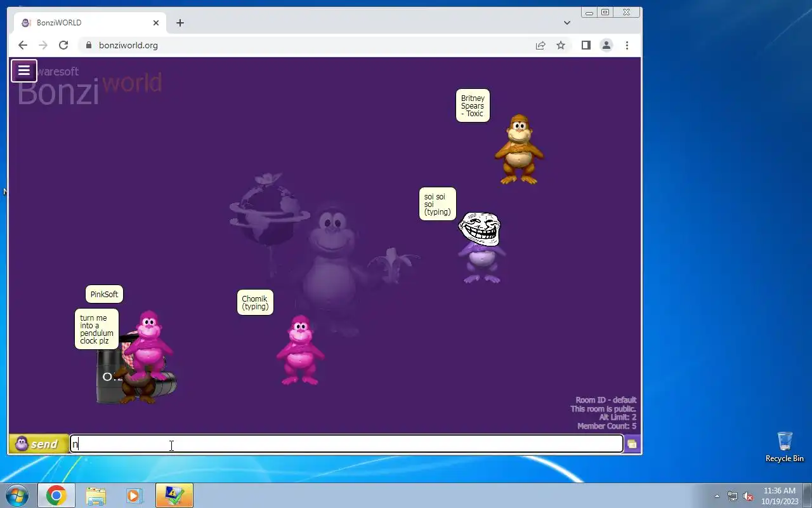Click the address bar showing bonziworld.org
Viewport: 812px width, 508px height.
click(304, 45)
